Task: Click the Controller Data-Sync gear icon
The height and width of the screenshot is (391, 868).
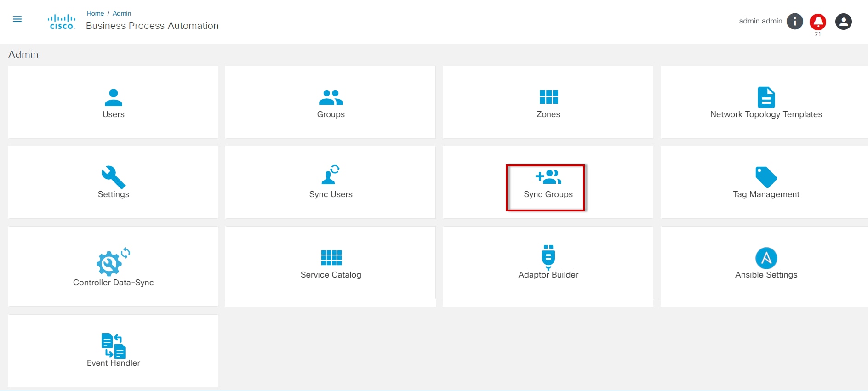Action: (113, 262)
